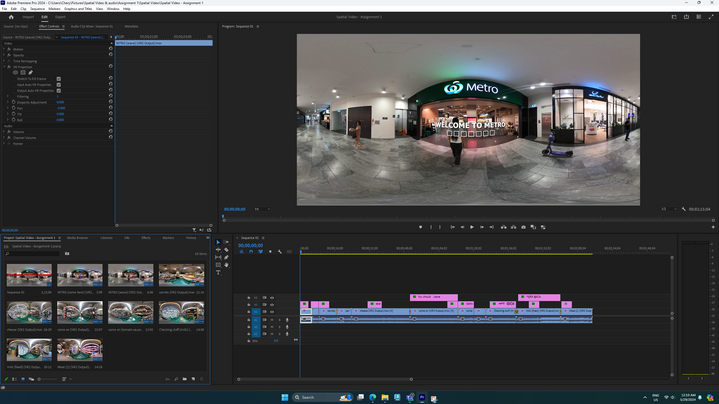Click the Home icon
719x404 pixels.
click(x=11, y=17)
